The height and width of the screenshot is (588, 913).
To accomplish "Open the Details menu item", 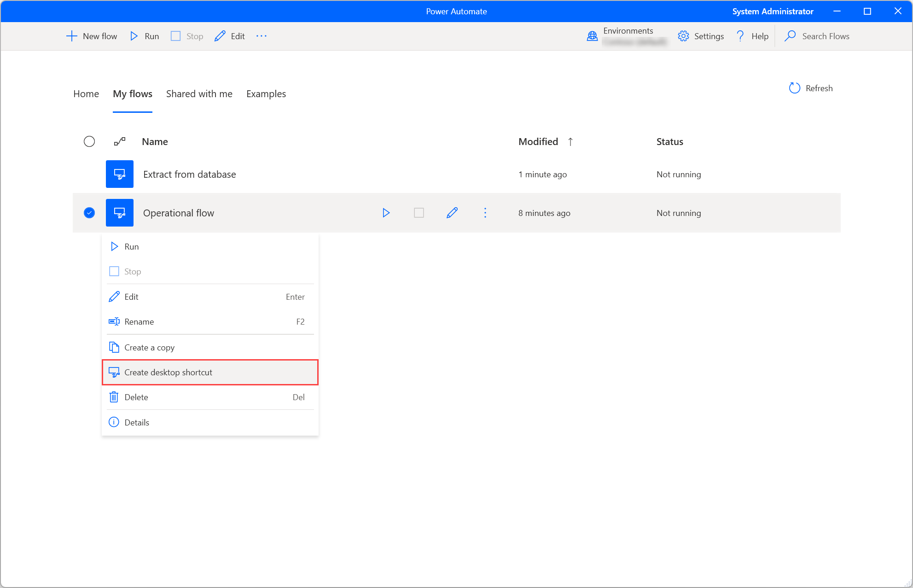I will tap(136, 422).
